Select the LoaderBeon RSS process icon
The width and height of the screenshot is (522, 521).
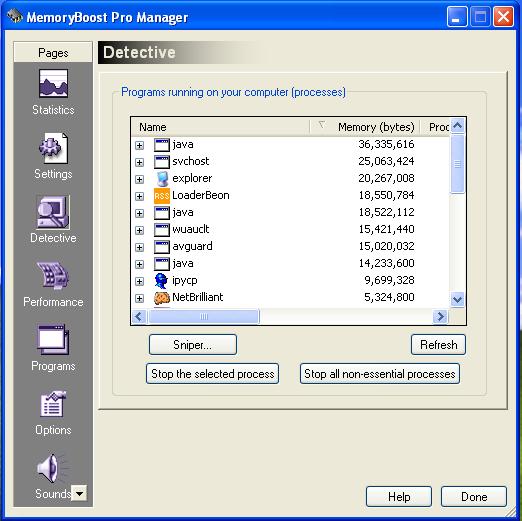[x=162, y=196]
